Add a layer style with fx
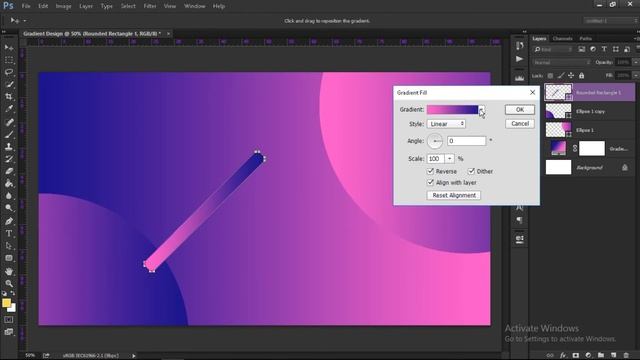 click(x=563, y=356)
